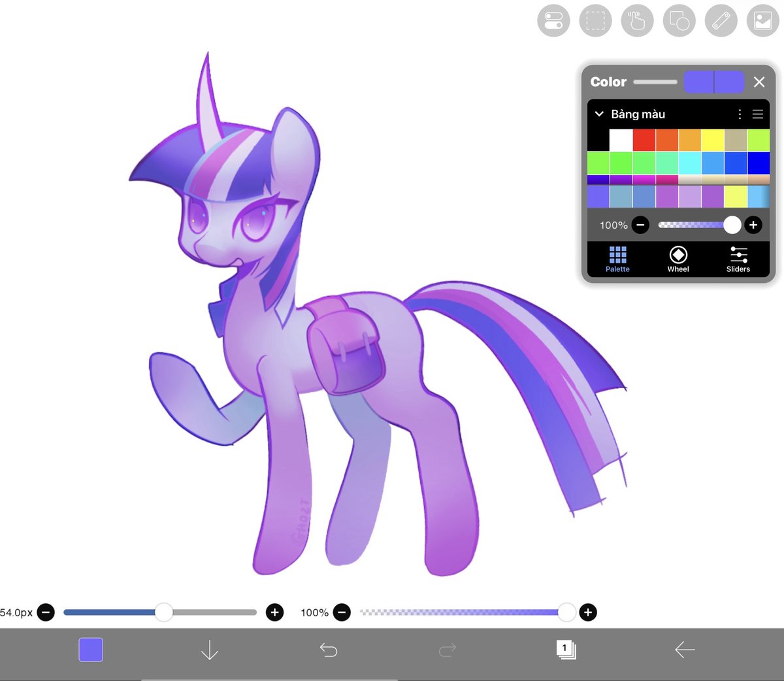The width and height of the screenshot is (784, 681).
Task: Open the color button in the bottom toolbar
Action: 91,650
